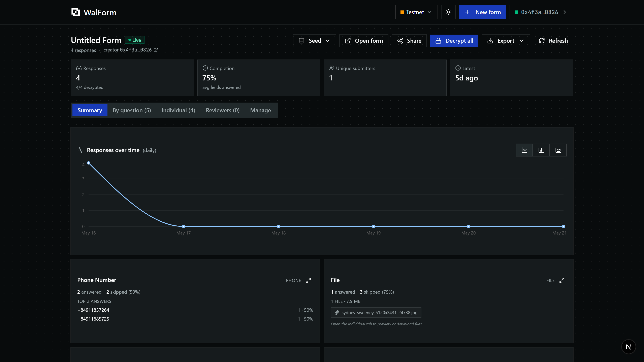Expand the Export dropdown

pos(506,41)
